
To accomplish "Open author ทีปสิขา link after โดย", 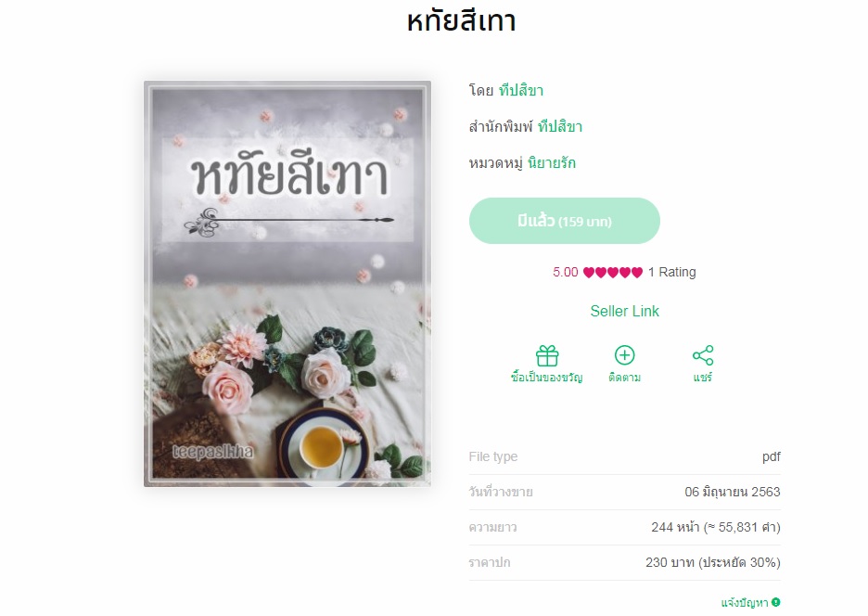I will (521, 90).
